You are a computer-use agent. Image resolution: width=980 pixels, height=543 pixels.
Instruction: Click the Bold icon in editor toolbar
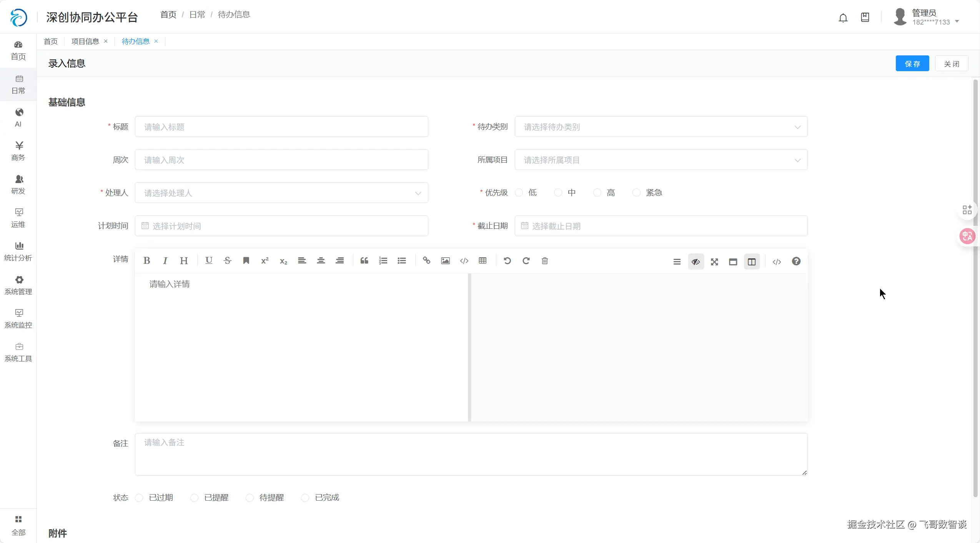coord(146,261)
